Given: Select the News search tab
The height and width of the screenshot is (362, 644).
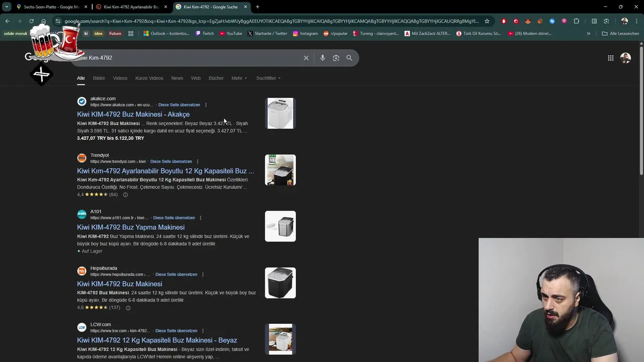Looking at the screenshot, I should pyautogui.click(x=177, y=78).
